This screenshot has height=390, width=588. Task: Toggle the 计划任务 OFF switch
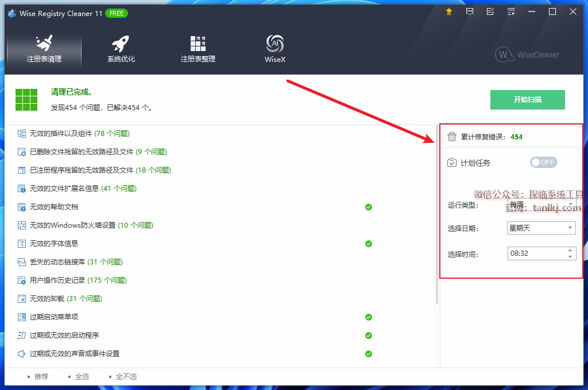(x=543, y=162)
